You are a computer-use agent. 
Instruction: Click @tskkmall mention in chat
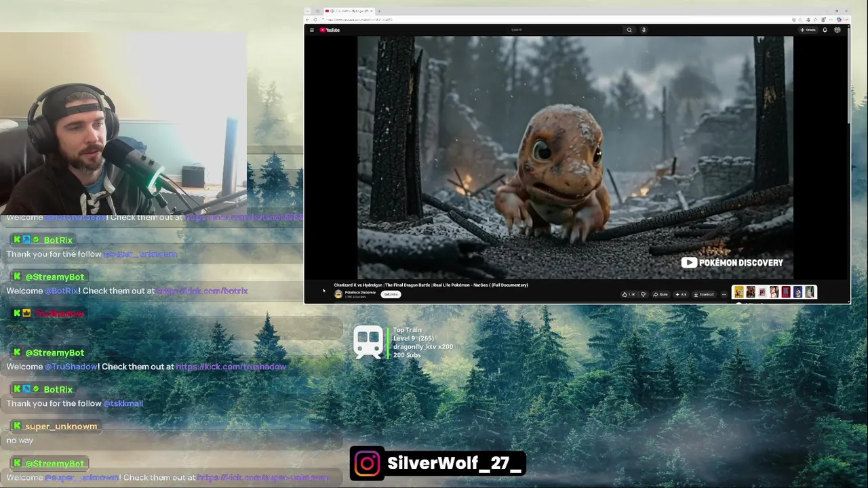(x=123, y=403)
